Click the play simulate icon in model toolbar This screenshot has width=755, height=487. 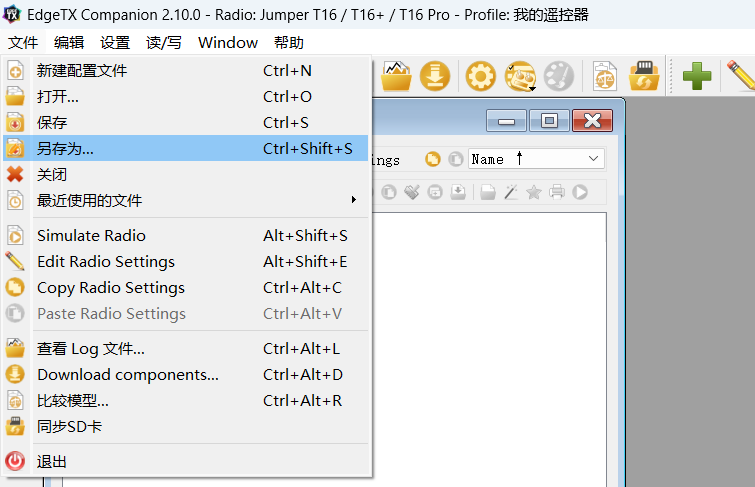tap(580, 193)
